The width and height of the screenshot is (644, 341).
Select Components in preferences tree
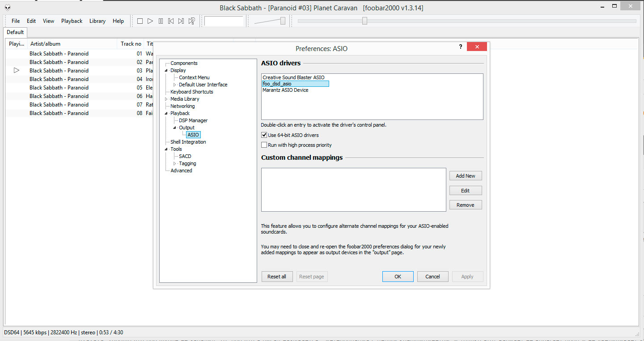184,63
